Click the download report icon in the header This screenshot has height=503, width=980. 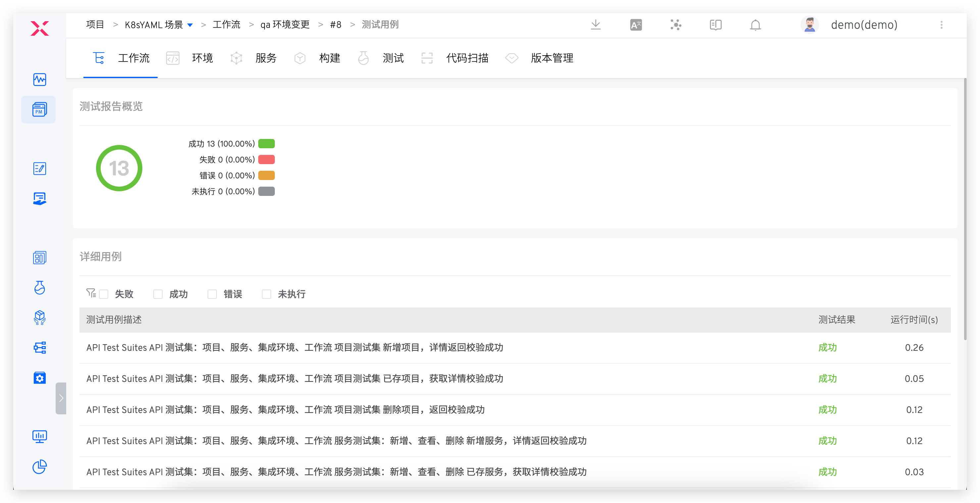click(x=595, y=25)
